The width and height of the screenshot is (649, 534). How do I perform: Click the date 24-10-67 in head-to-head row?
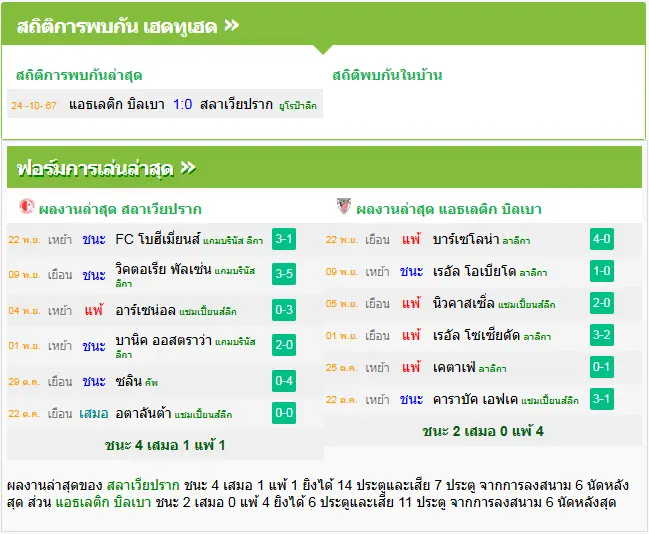point(34,106)
